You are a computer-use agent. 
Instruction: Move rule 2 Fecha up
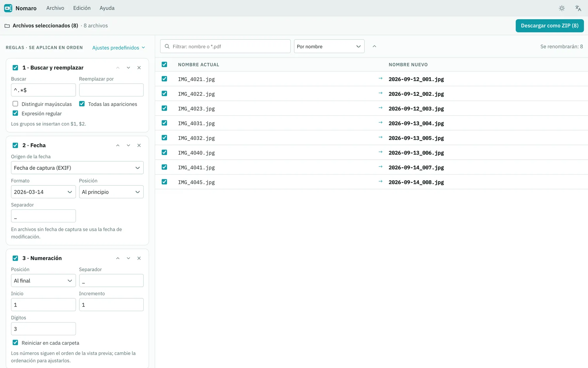(x=118, y=145)
